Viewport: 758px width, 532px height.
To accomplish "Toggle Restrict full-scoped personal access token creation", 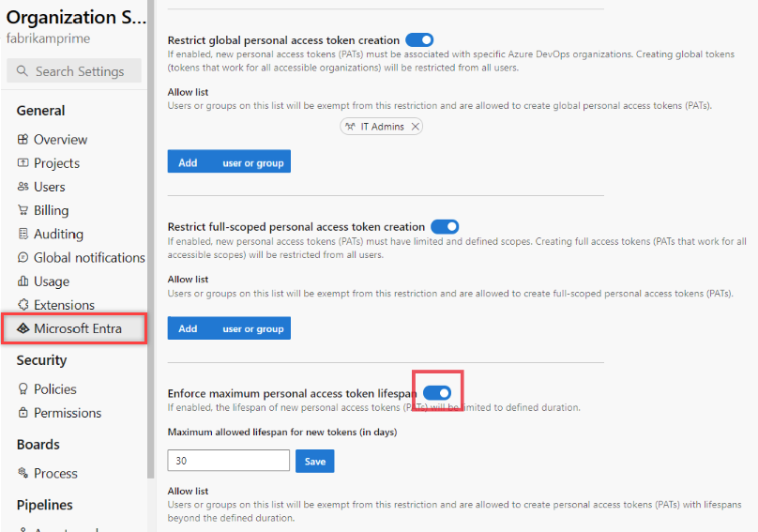I will tap(445, 226).
